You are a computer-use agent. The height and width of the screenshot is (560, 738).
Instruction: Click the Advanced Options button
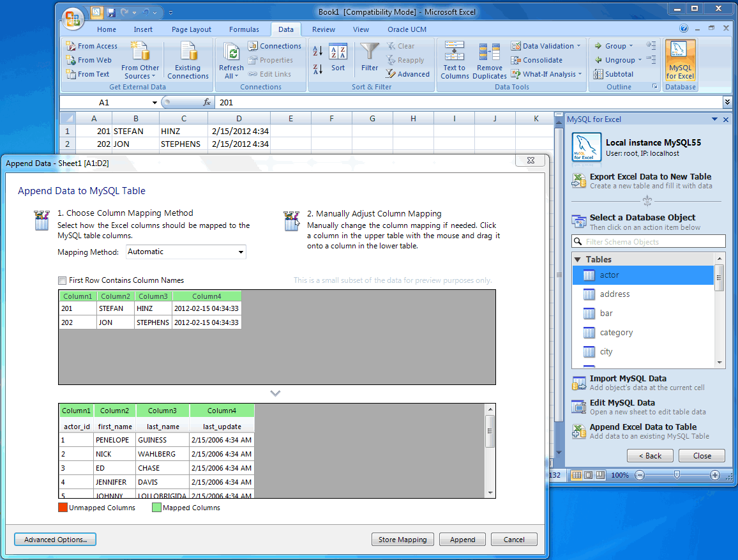(x=55, y=540)
